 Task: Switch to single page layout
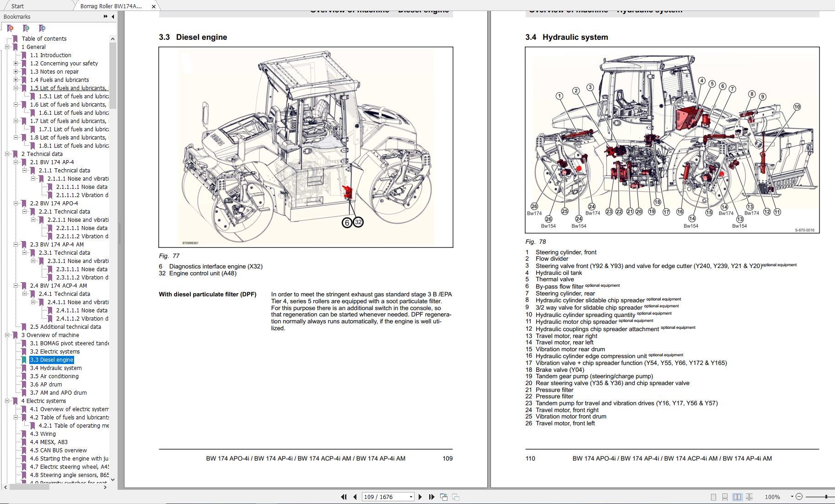(x=713, y=497)
